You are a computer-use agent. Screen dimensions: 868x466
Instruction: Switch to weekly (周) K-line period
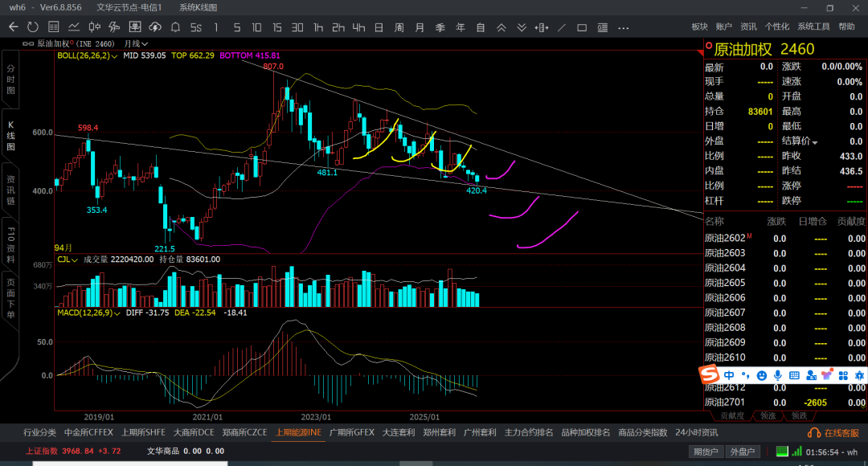click(399, 27)
